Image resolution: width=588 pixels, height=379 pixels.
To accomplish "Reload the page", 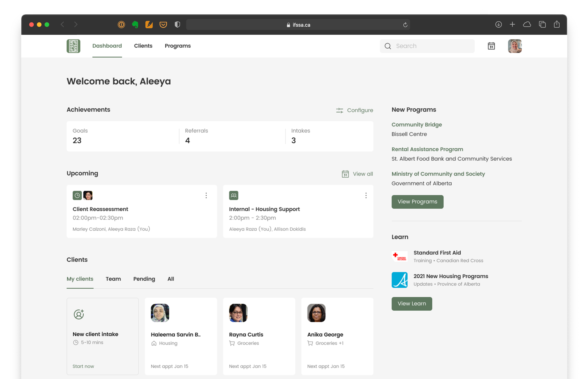I will [405, 25].
